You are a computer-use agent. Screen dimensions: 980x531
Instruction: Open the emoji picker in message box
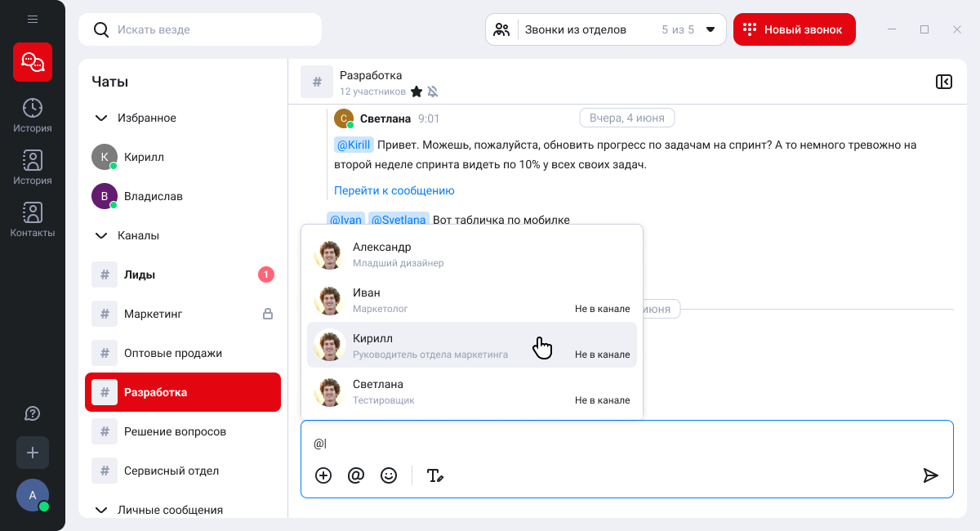click(389, 475)
